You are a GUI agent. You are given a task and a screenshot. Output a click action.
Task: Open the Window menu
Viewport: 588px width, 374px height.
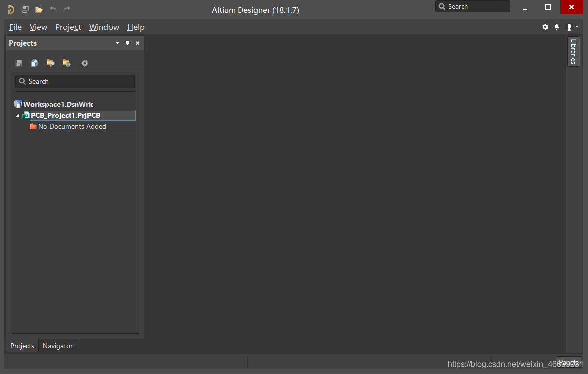(x=104, y=27)
